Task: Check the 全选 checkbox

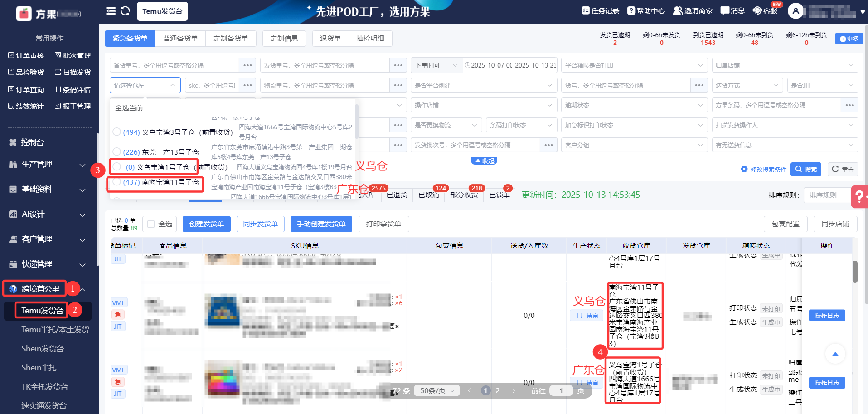Action: (x=151, y=224)
